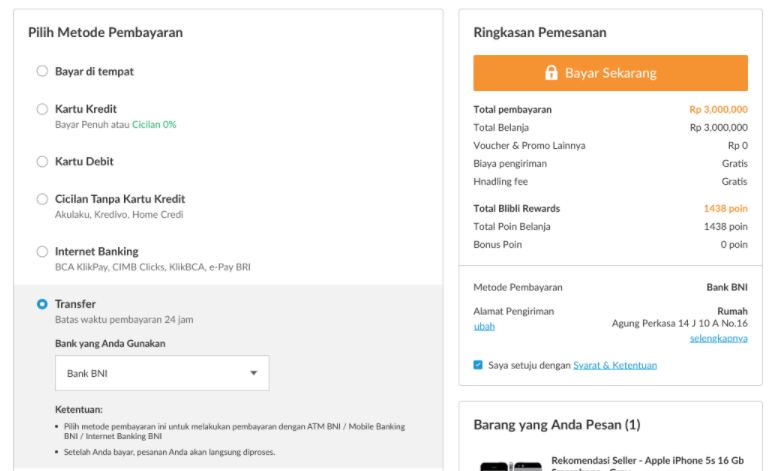Toggle the Saya setuju dengan checkbox
Screen dimensions: 779x471
(478, 365)
